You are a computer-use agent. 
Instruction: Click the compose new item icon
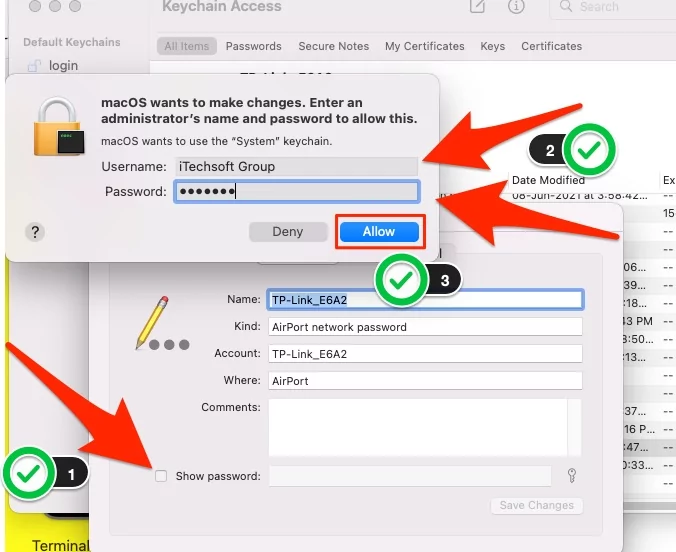click(478, 6)
